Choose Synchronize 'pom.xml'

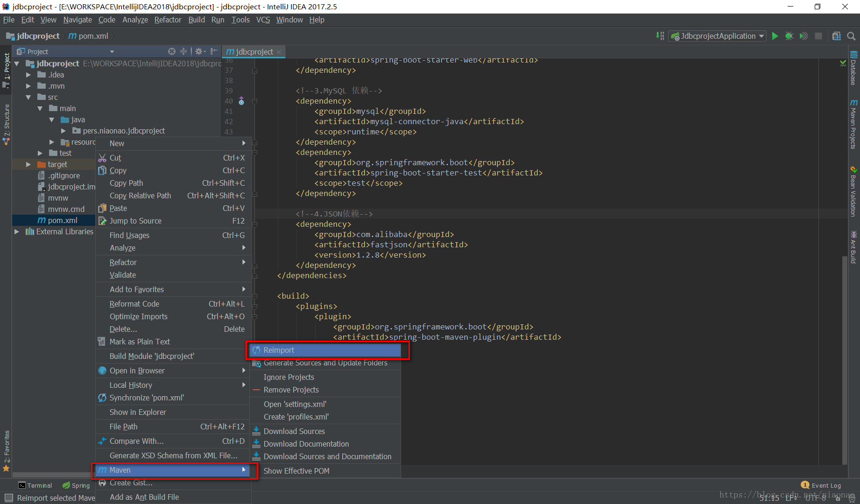[x=173, y=398]
